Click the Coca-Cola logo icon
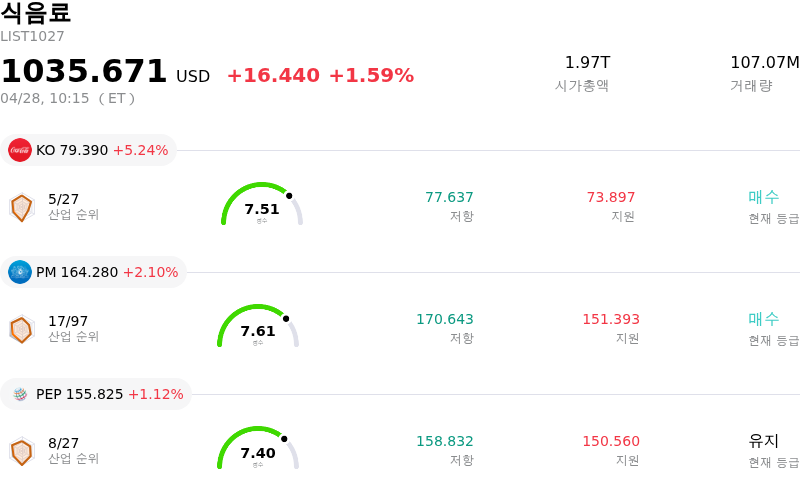The width and height of the screenshot is (800, 488). click(20, 150)
